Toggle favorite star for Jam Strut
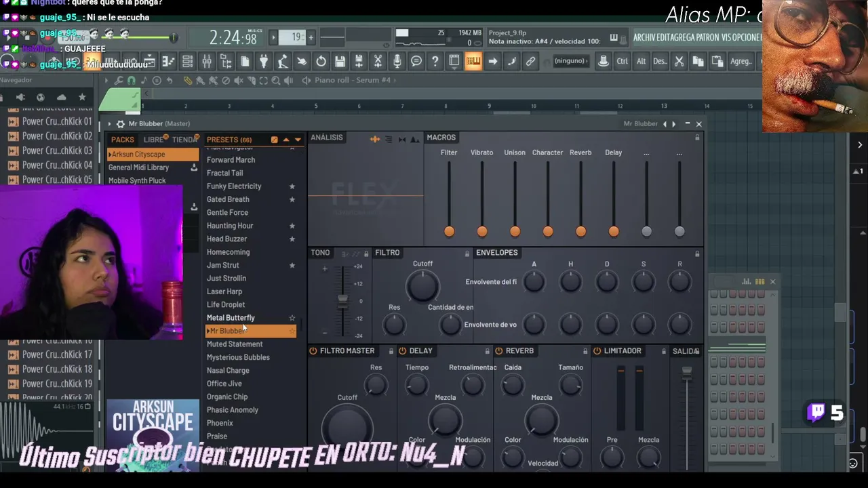Screen dimensions: 868x488 (x=292, y=265)
